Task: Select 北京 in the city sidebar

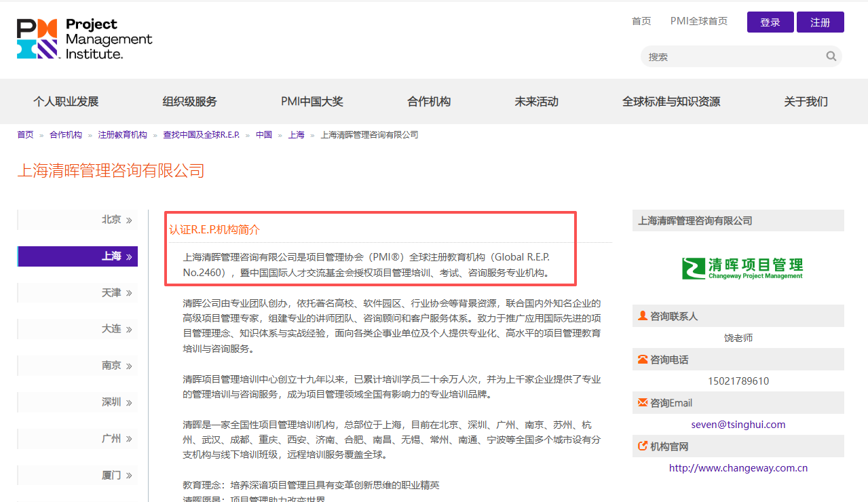Action: [77, 220]
